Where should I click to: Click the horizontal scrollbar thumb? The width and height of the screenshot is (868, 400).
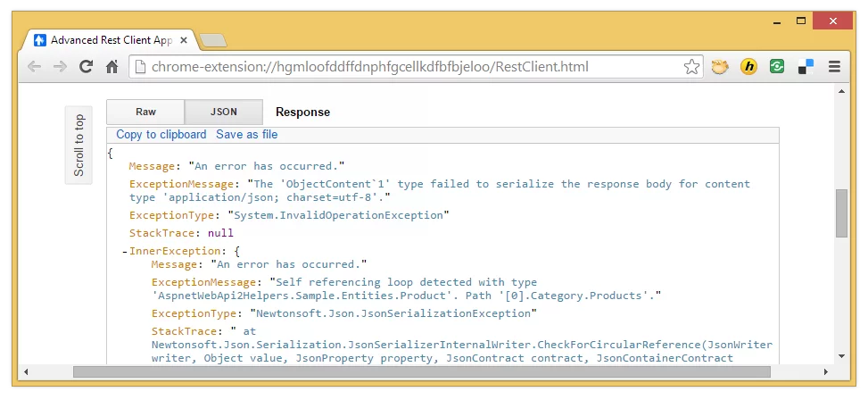click(422, 371)
